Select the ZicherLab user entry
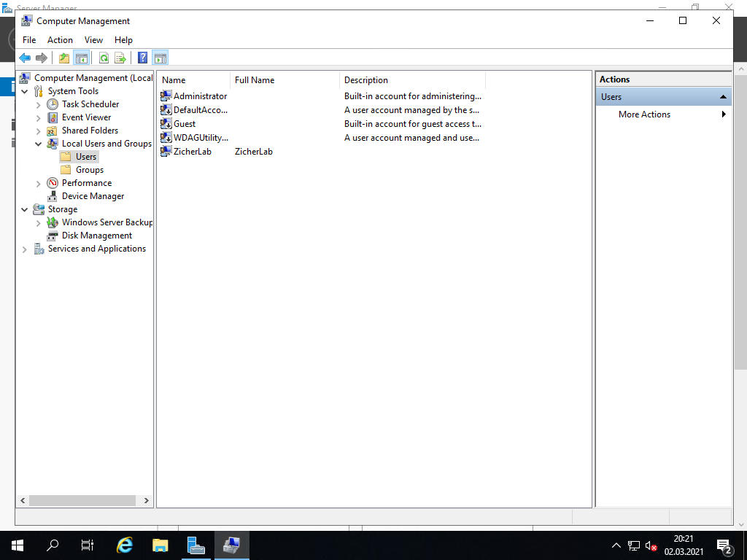Image resolution: width=747 pixels, height=560 pixels. 192,152
